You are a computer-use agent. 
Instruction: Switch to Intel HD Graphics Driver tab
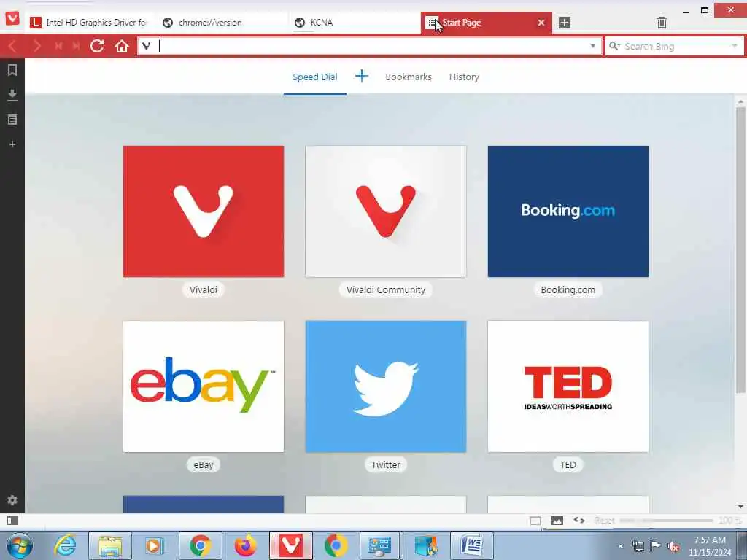pos(88,23)
